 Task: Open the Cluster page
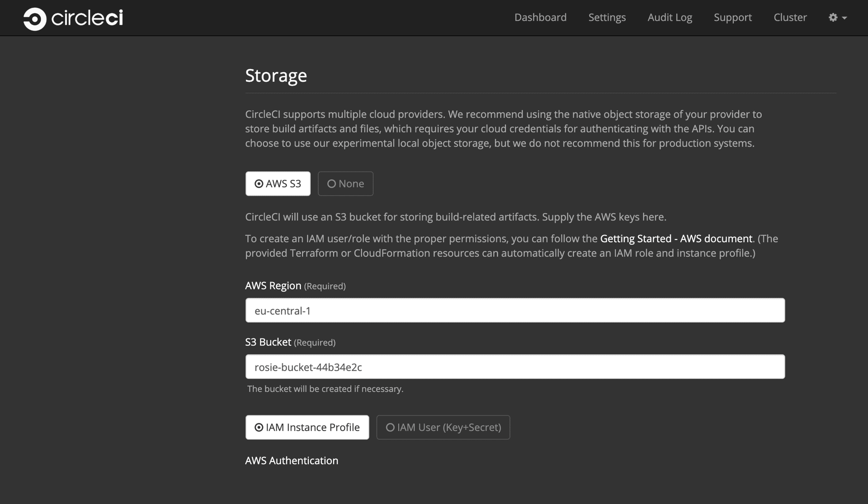tap(790, 18)
